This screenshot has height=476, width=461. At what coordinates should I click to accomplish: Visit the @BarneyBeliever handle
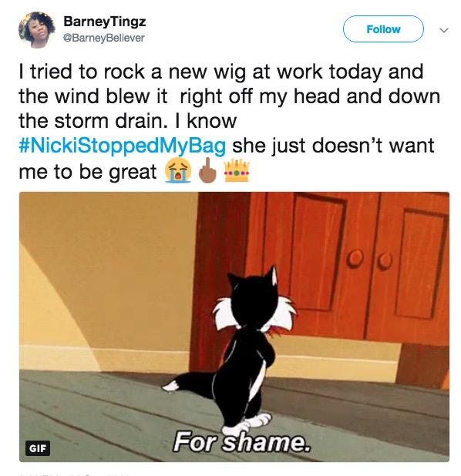(x=103, y=38)
